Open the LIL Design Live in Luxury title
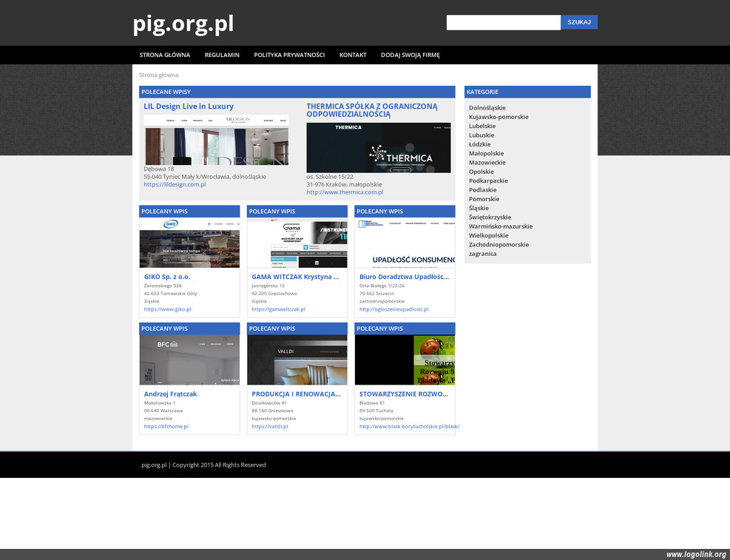The image size is (730, 560). click(189, 106)
